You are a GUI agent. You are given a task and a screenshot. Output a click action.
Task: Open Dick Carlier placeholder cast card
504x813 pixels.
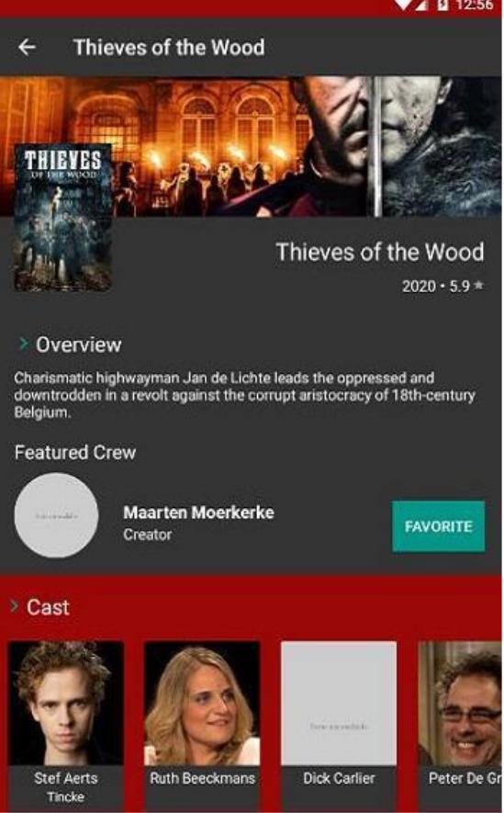point(339,703)
